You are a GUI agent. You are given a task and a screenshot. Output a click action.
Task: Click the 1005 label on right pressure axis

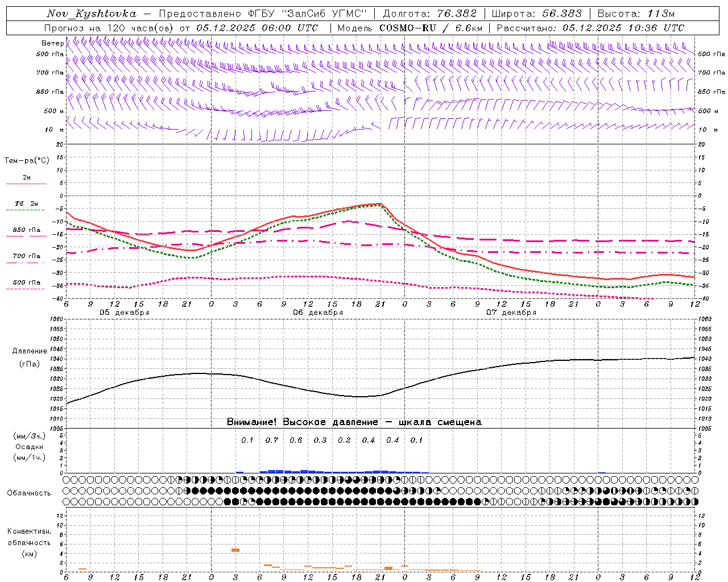click(x=705, y=428)
